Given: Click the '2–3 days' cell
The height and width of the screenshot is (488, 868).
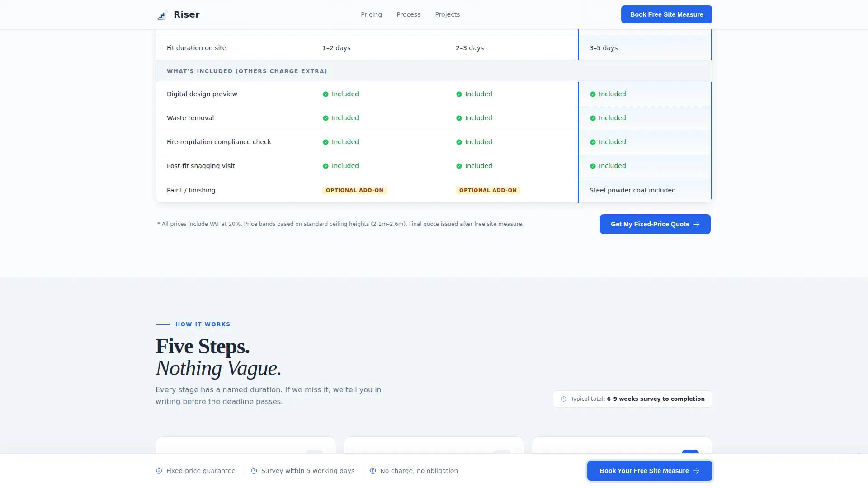Looking at the screenshot, I should [x=470, y=48].
